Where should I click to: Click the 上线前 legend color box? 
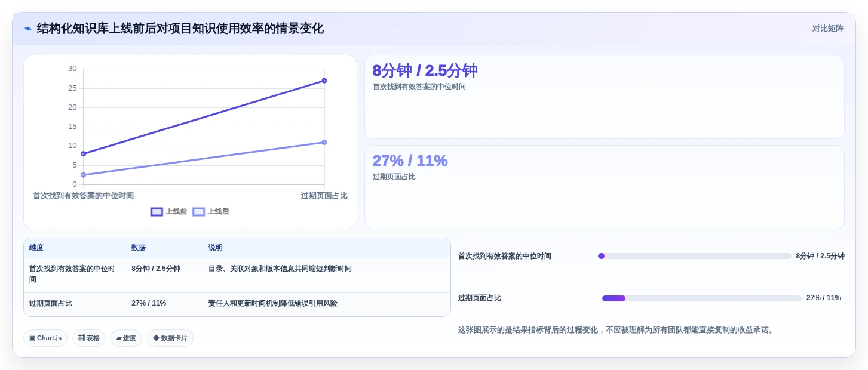(157, 212)
